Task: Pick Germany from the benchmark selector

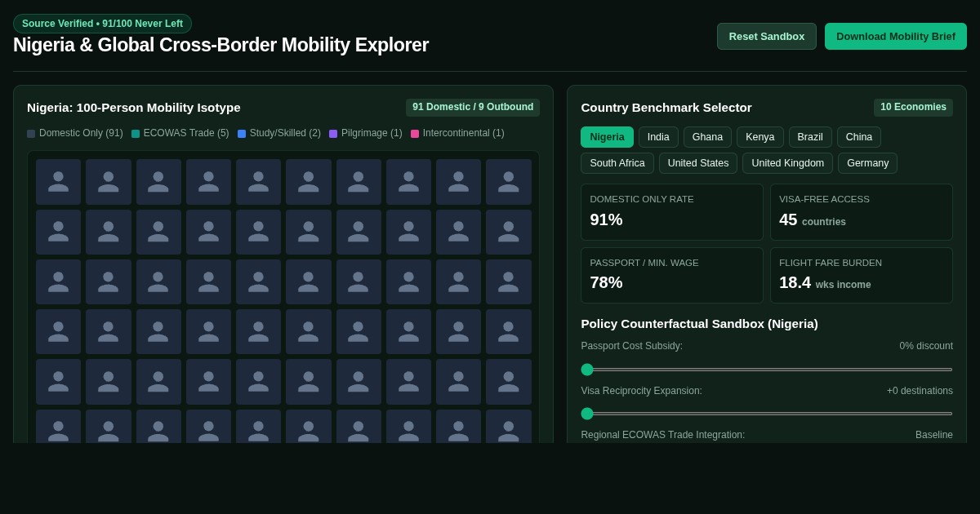Action: pos(868,163)
